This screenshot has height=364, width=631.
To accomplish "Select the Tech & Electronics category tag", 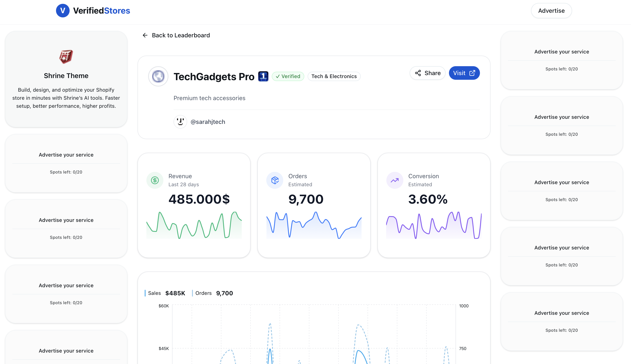I will [334, 76].
